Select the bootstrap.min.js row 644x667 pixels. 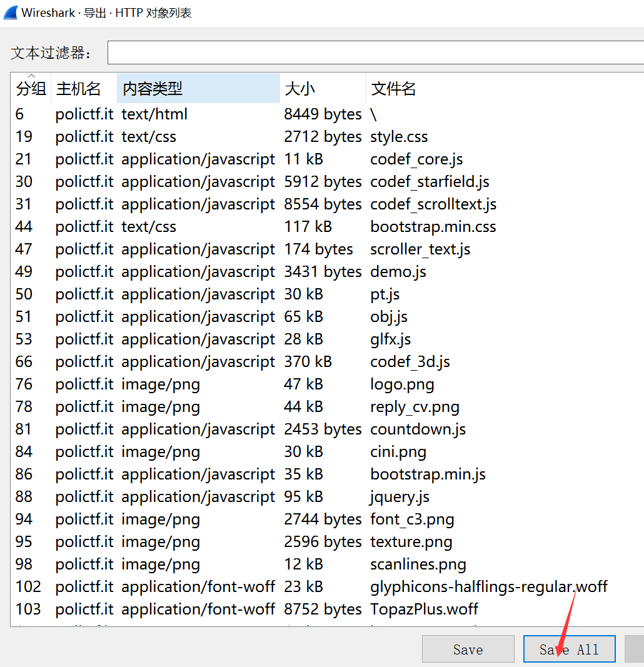(x=327, y=474)
